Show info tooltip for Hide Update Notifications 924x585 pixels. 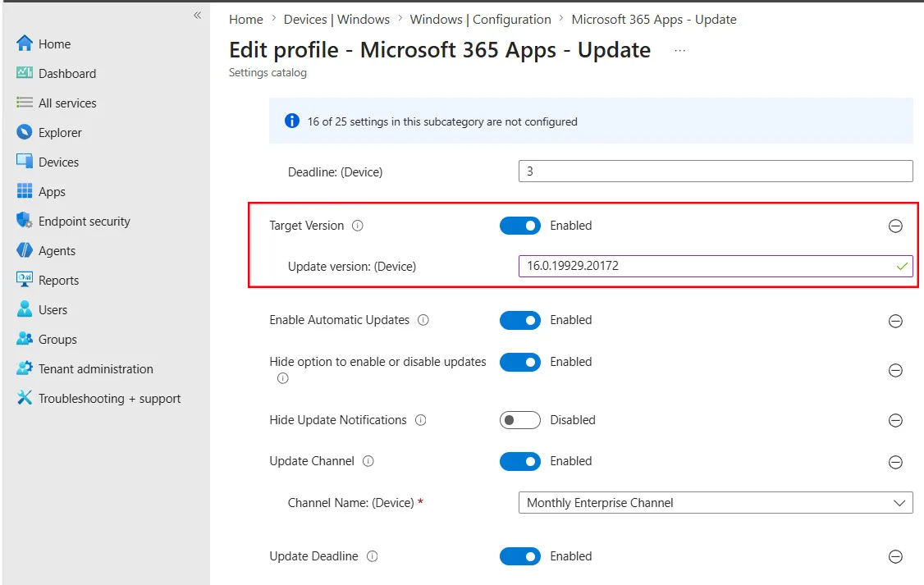click(x=421, y=420)
